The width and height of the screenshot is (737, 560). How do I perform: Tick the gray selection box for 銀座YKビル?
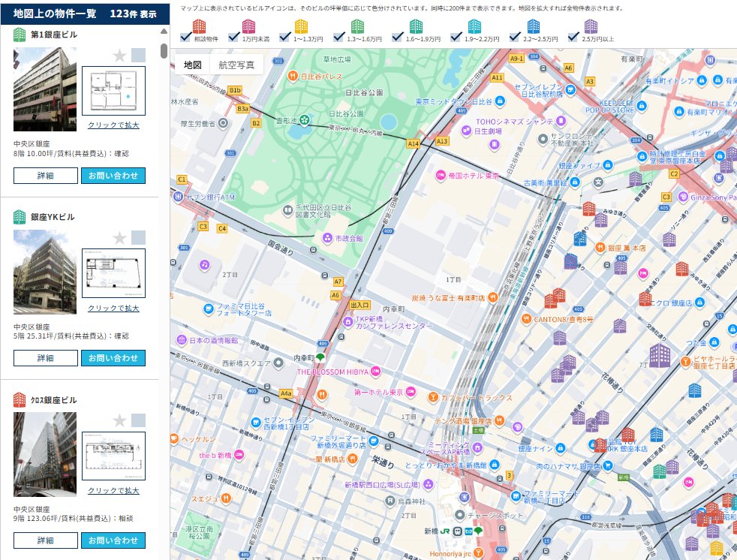138,238
